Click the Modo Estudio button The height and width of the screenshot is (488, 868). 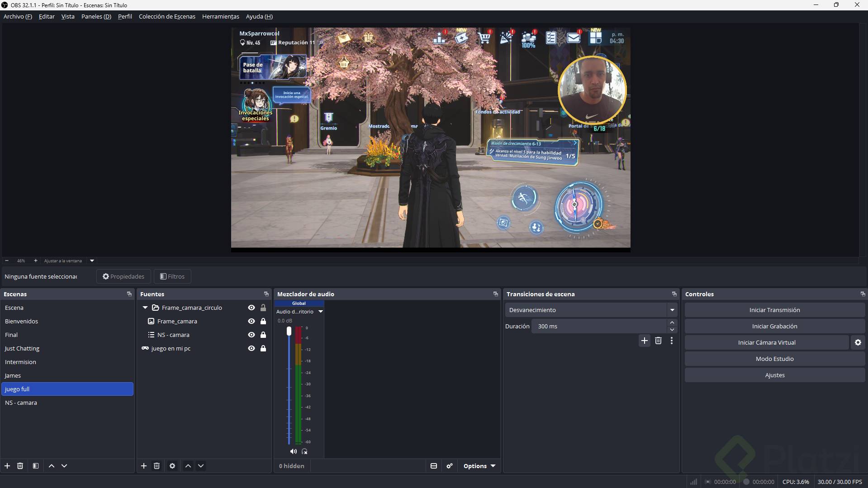point(774,359)
